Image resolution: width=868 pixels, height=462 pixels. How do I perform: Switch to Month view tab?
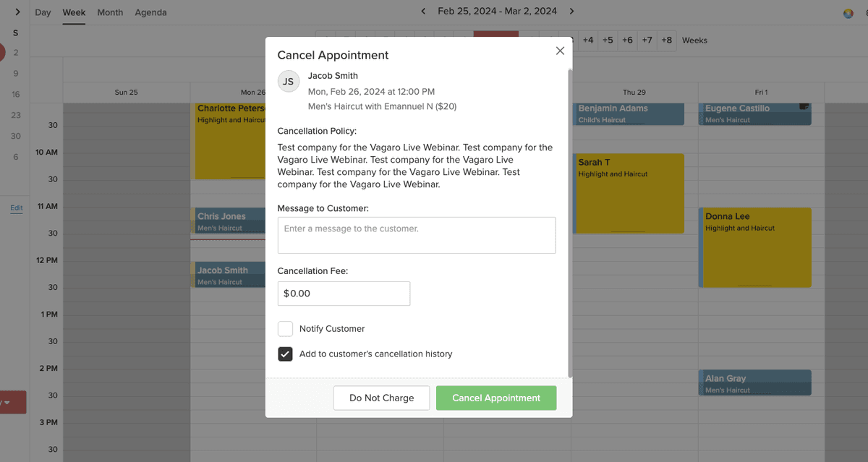tap(110, 12)
